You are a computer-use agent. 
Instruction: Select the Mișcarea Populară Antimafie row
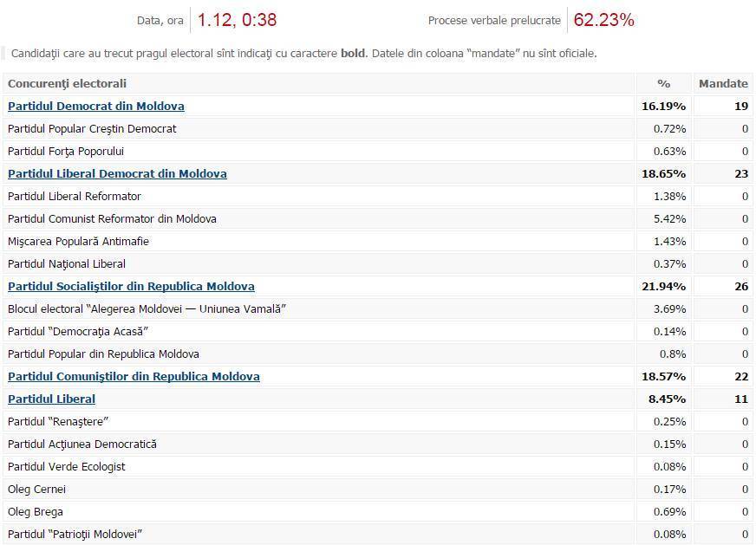point(378,242)
